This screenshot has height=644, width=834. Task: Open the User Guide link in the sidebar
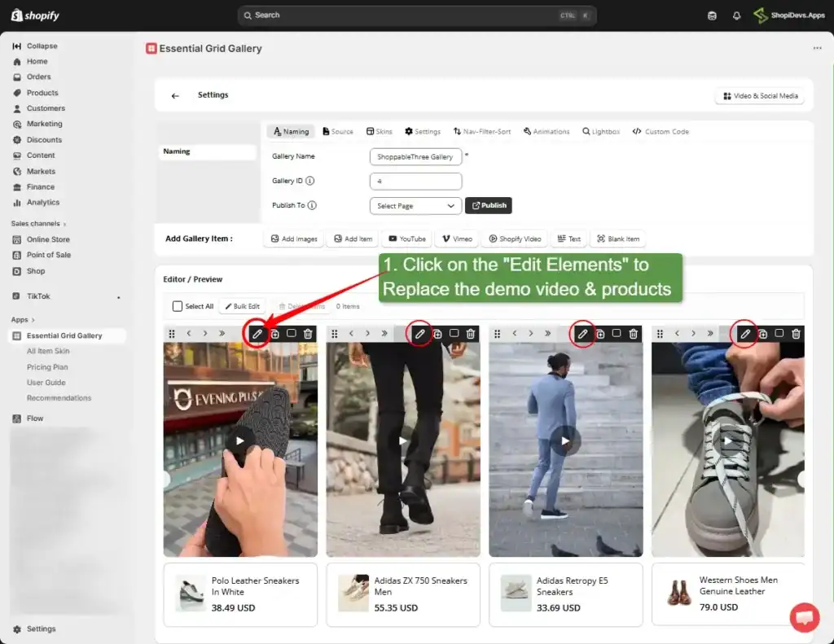click(x=46, y=382)
